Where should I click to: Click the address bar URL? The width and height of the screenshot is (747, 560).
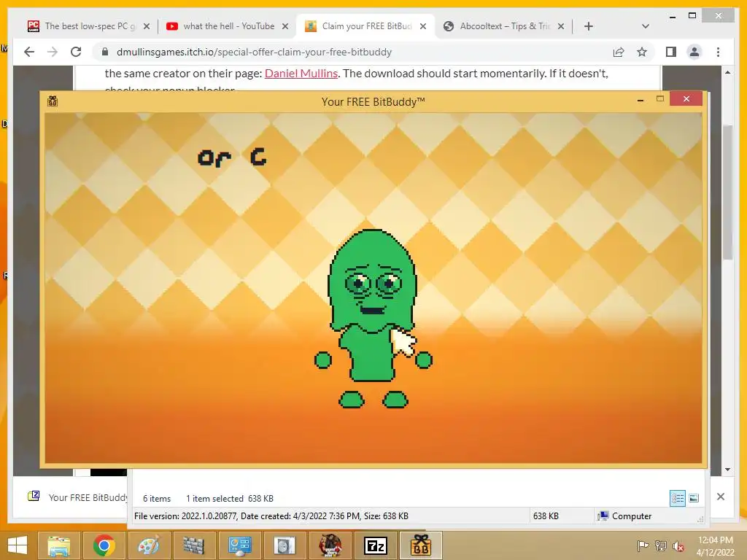254,52
